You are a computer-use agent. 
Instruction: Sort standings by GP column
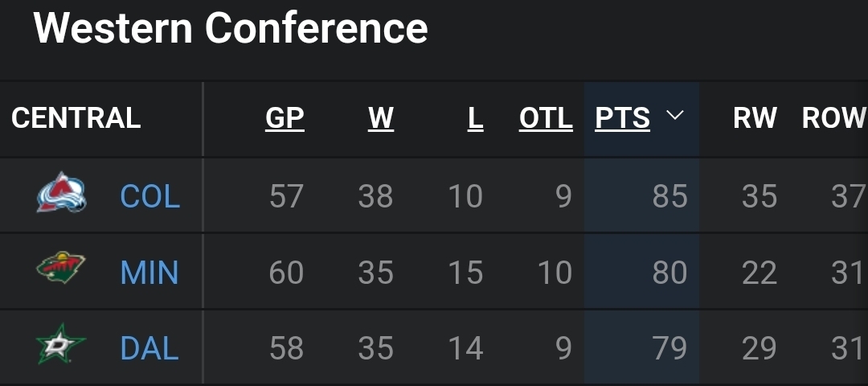coord(285,118)
